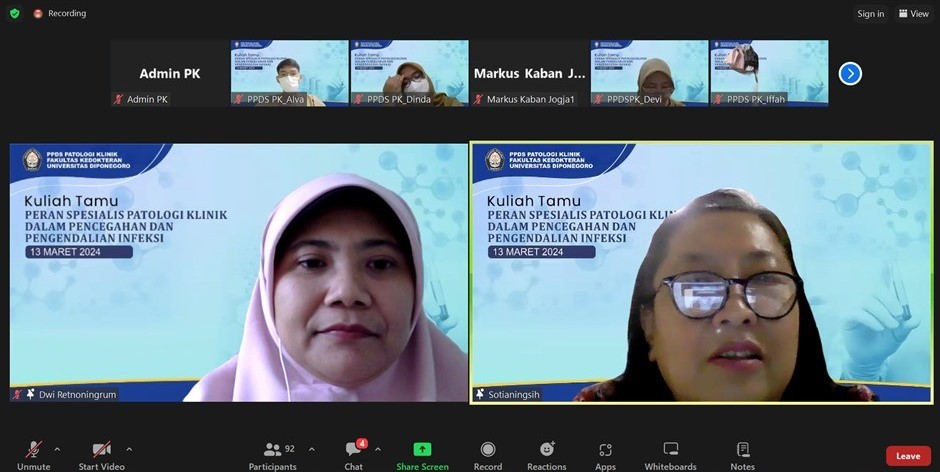Show next page of participant thumbnails
This screenshot has width=940, height=472.
pyautogui.click(x=850, y=73)
